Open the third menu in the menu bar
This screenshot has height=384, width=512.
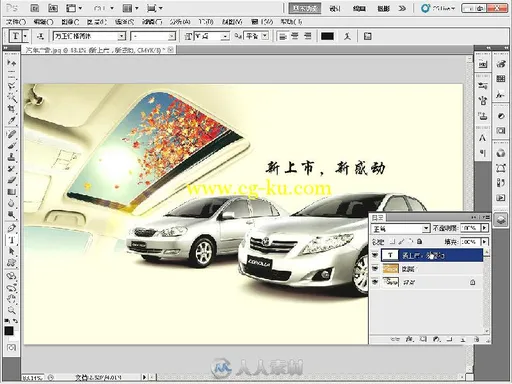click(x=70, y=22)
